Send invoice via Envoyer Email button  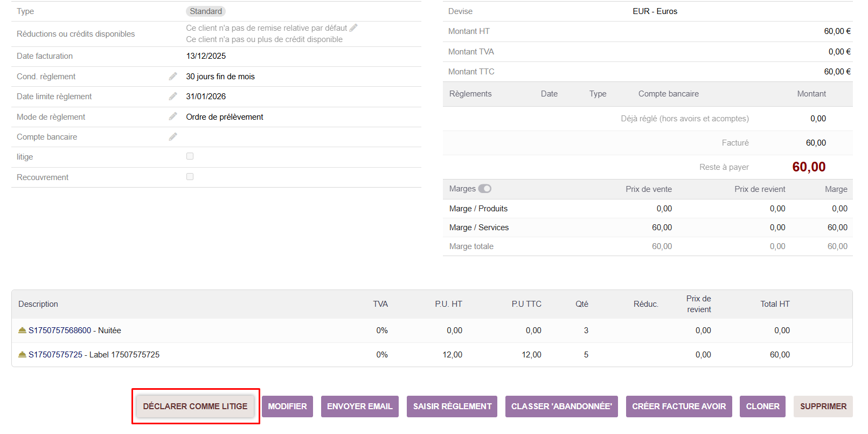tap(359, 407)
